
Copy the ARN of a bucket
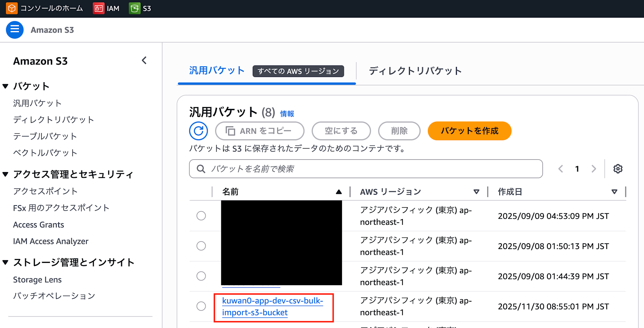260,131
